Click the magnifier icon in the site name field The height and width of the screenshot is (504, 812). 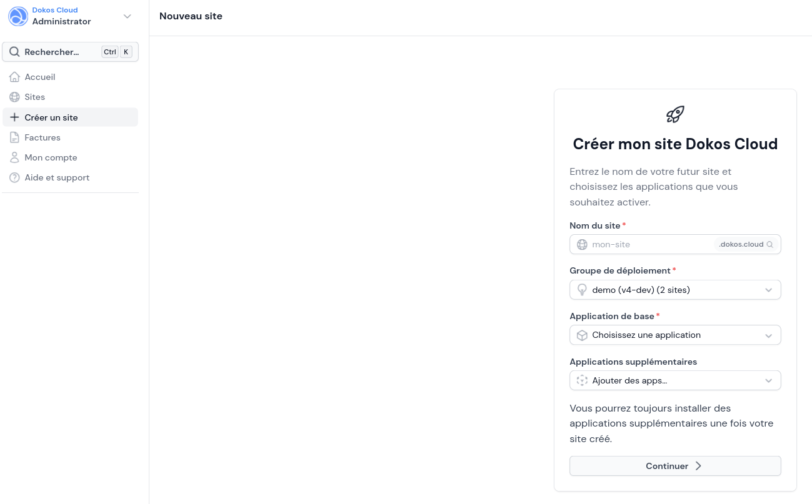[770, 245]
